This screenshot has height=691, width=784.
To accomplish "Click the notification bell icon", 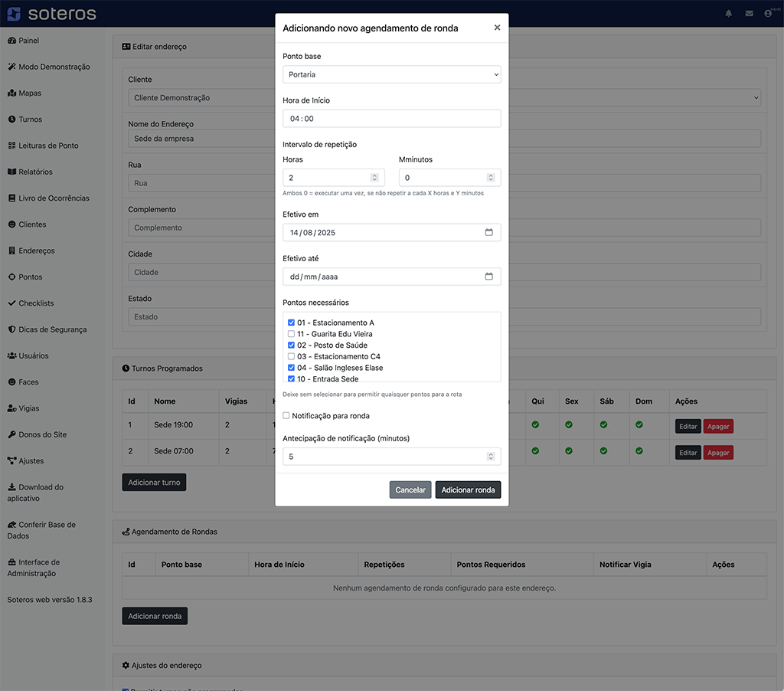I will click(x=729, y=14).
